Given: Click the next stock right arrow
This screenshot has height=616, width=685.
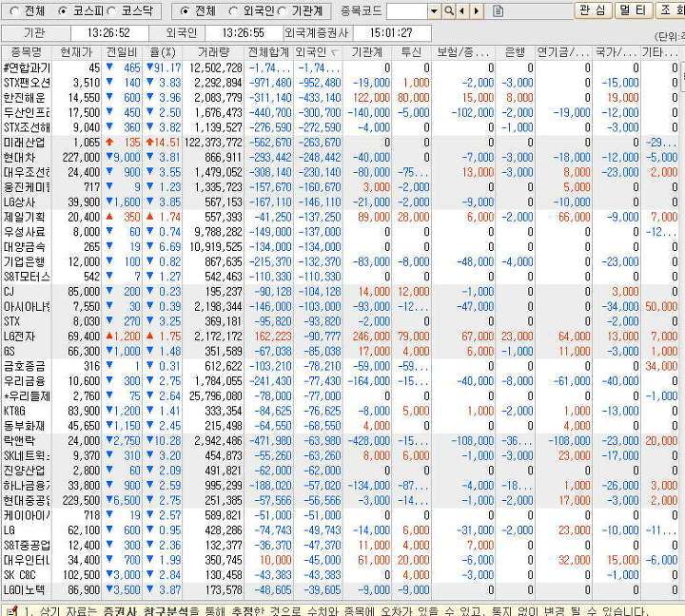Looking at the screenshot, I should pos(477,11).
